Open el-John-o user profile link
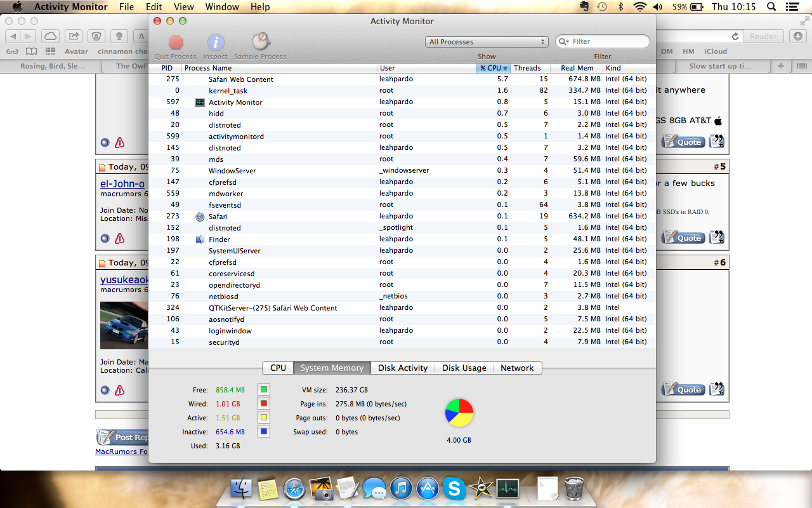812x508 pixels. click(x=122, y=184)
